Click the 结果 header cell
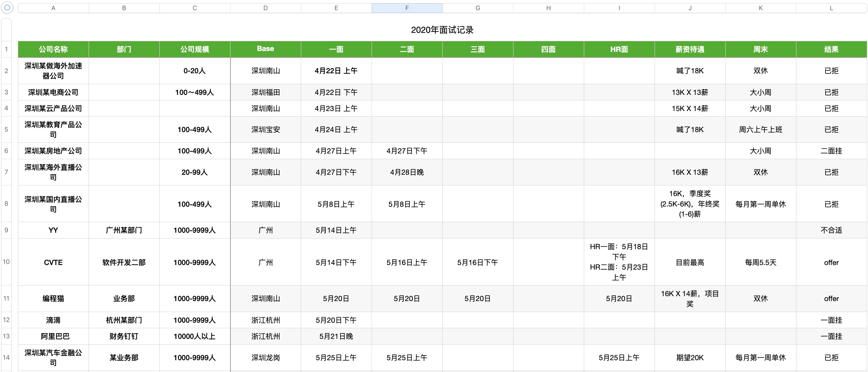This screenshot has height=372, width=868. pyautogui.click(x=831, y=49)
